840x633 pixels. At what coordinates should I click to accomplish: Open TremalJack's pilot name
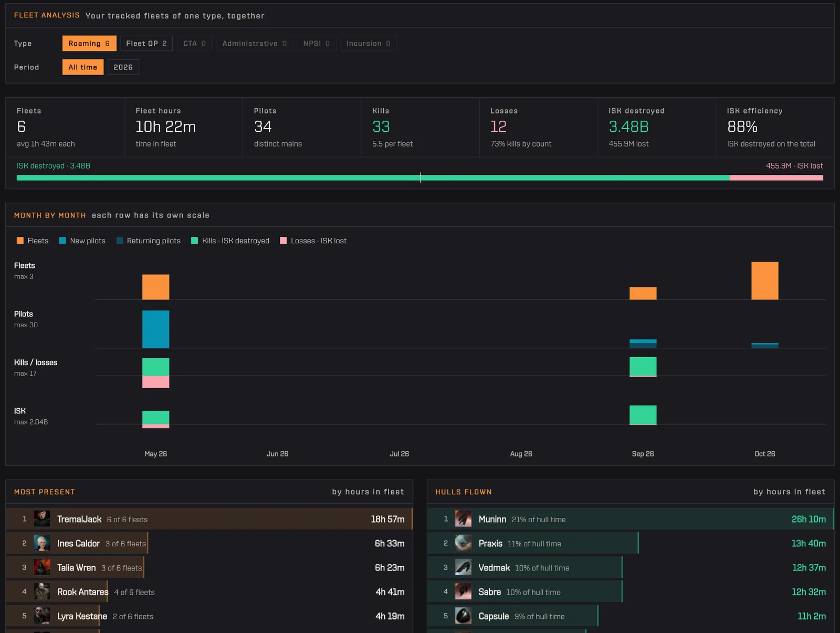[79, 519]
